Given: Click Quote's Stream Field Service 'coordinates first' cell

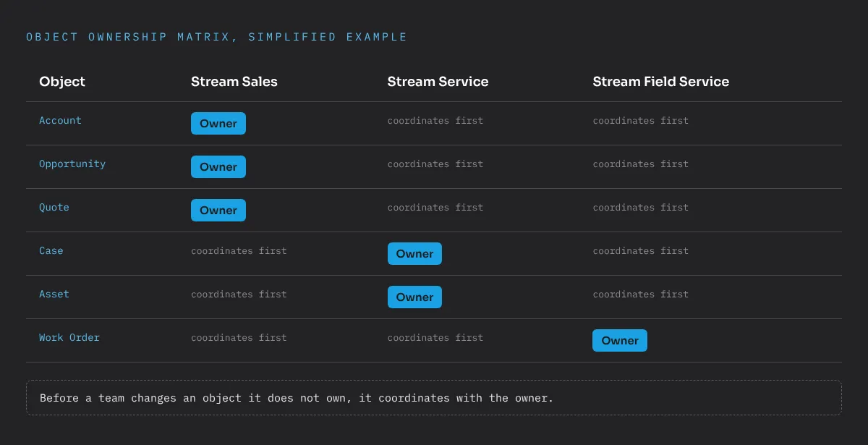Looking at the screenshot, I should tap(641, 208).
